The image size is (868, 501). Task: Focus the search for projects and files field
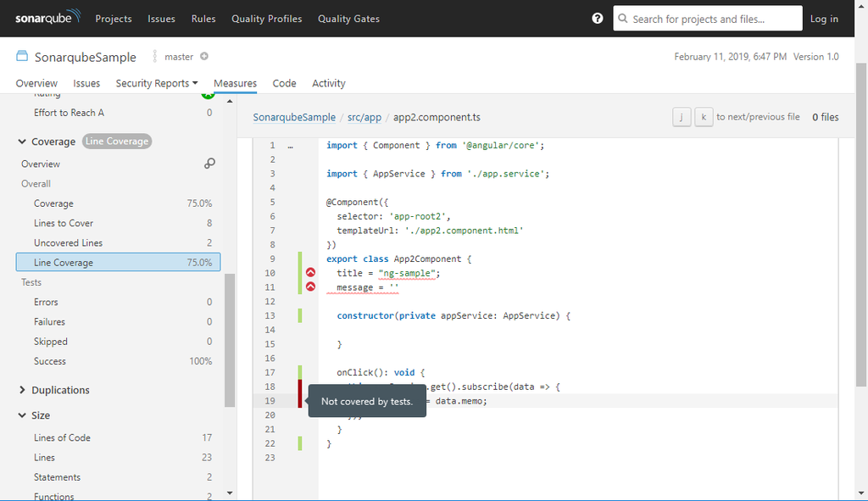click(x=708, y=19)
